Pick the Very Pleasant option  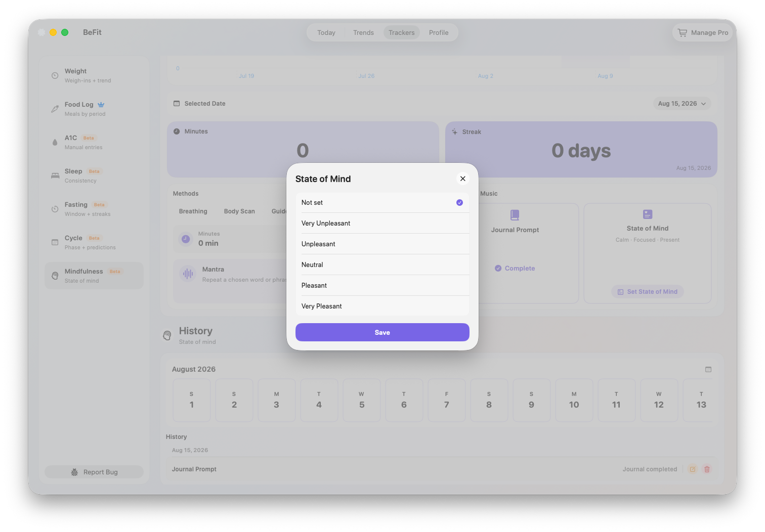coord(382,306)
